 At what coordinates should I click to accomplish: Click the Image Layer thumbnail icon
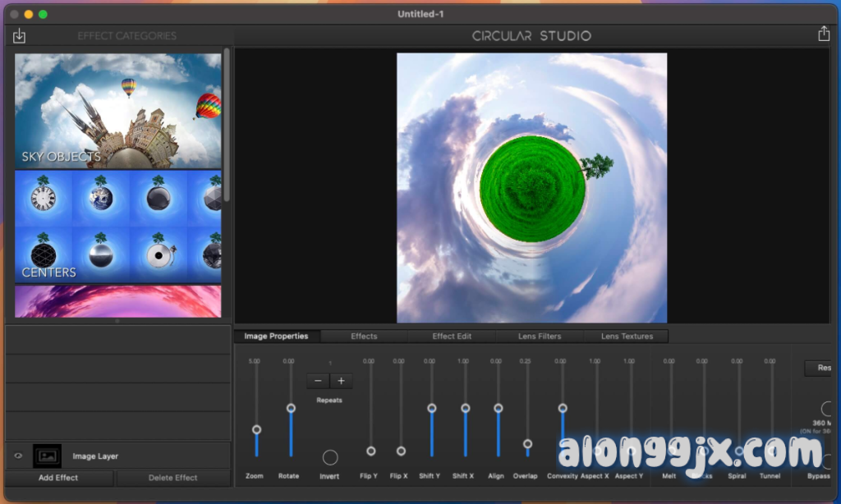(47, 456)
